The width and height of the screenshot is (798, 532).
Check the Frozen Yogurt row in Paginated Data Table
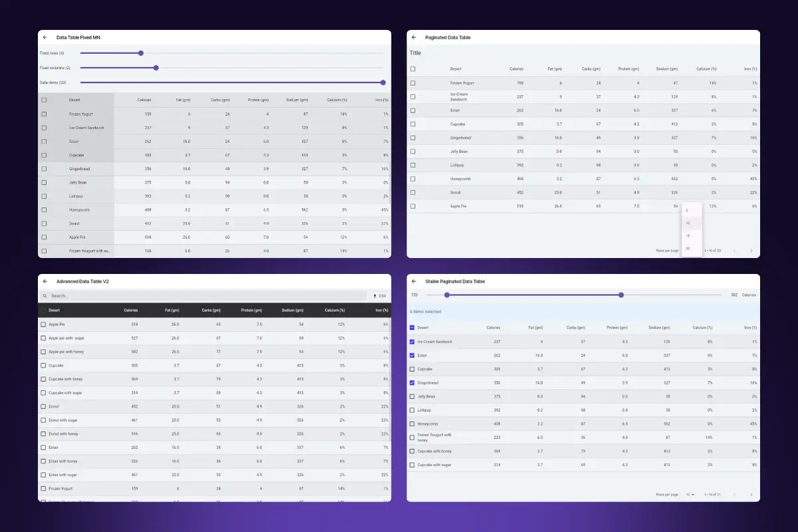(x=414, y=82)
